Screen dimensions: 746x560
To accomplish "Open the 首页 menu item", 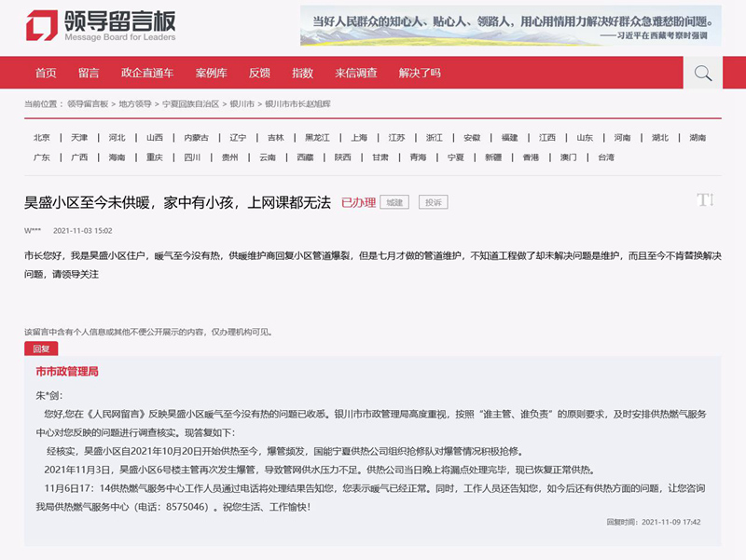I will [46, 73].
